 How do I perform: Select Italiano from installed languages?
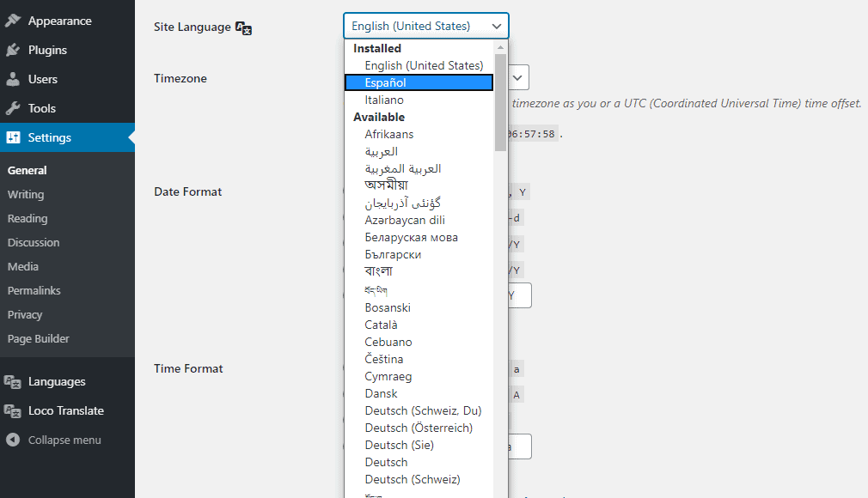point(419,100)
